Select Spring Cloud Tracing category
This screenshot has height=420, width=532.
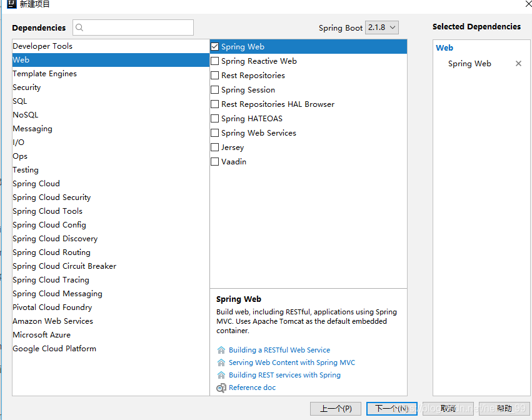[111, 280]
